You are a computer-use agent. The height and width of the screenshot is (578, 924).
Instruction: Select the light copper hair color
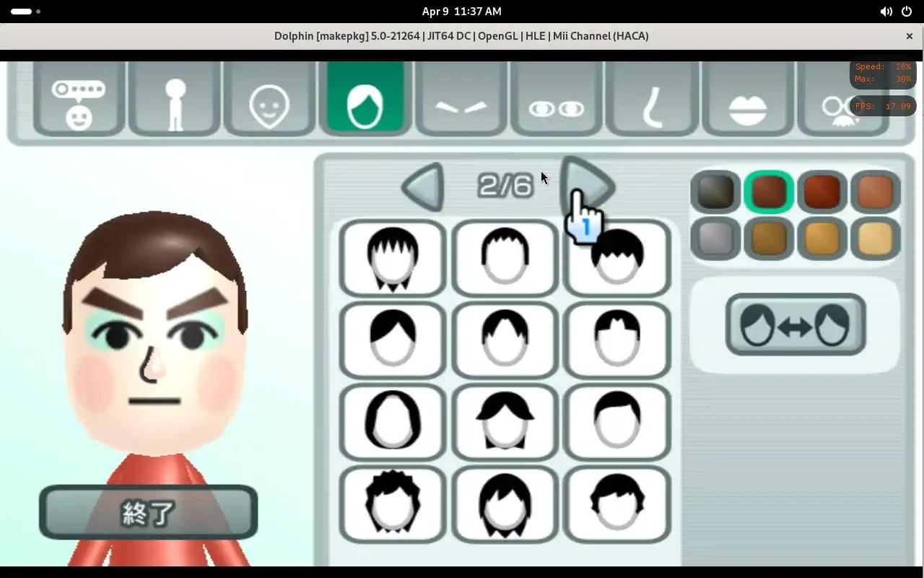(x=876, y=191)
